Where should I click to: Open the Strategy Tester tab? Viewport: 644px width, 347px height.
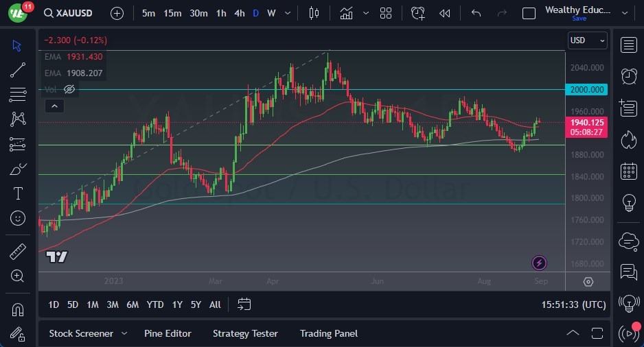245,333
